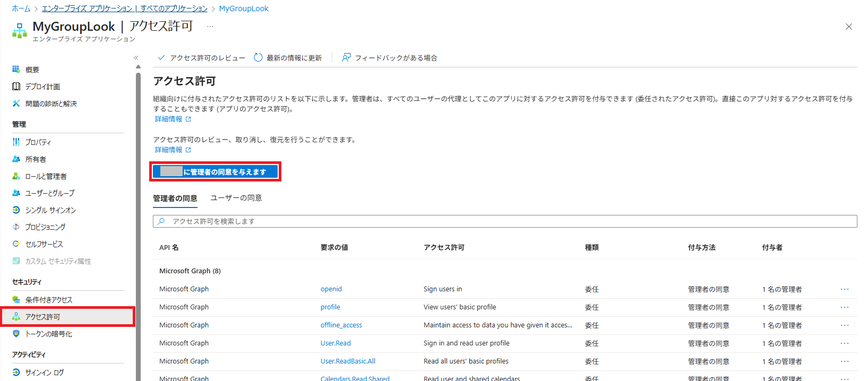Click the ユーザーとグループ icon
This screenshot has width=868, height=381.
(16, 193)
